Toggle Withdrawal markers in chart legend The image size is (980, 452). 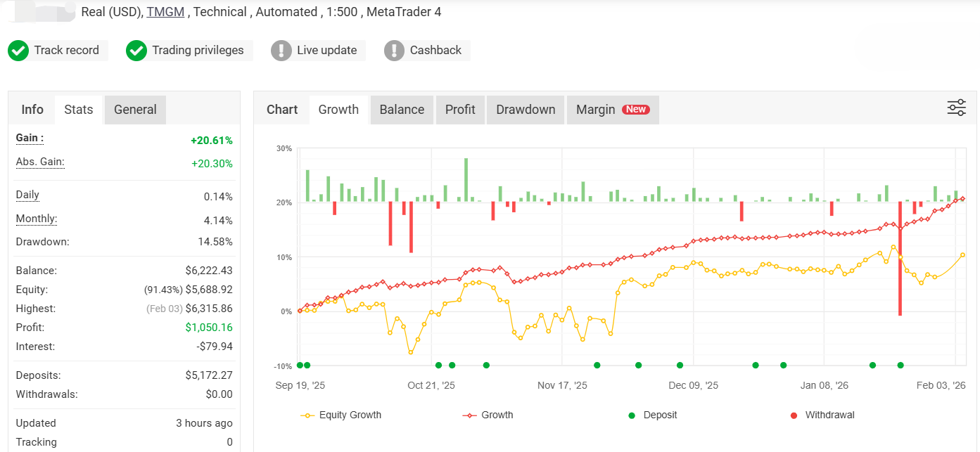(x=822, y=415)
